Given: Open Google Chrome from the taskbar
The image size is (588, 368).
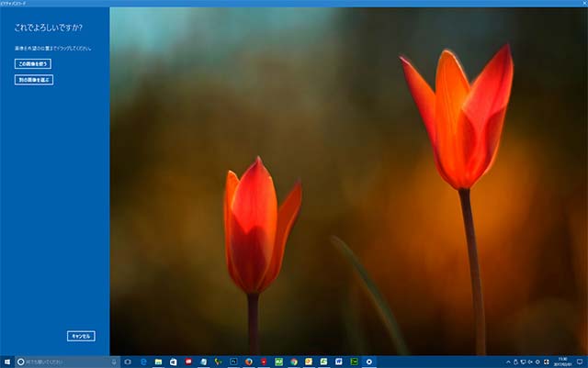Looking at the screenshot, I should coord(294,362).
